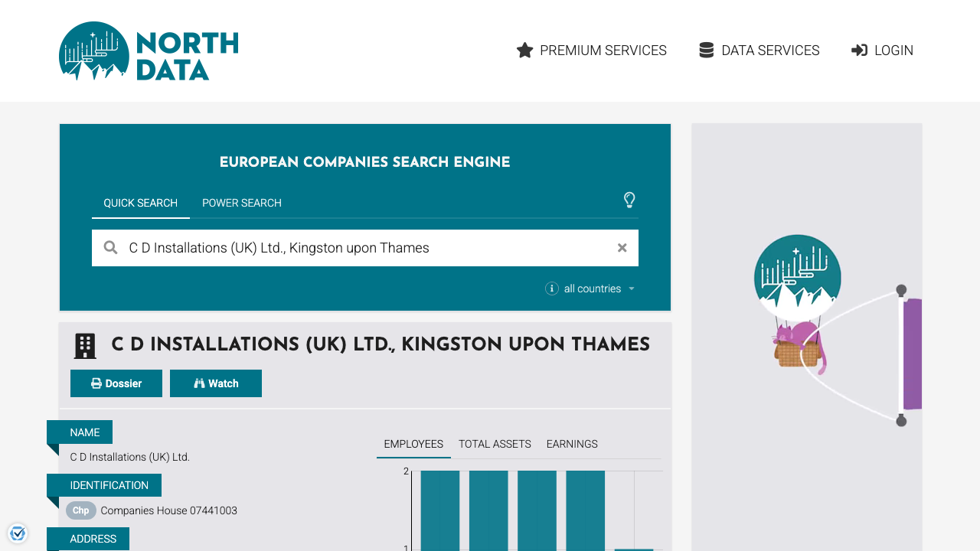Switch chart to Earnings tab
The width and height of the screenshot is (980, 551).
click(572, 444)
